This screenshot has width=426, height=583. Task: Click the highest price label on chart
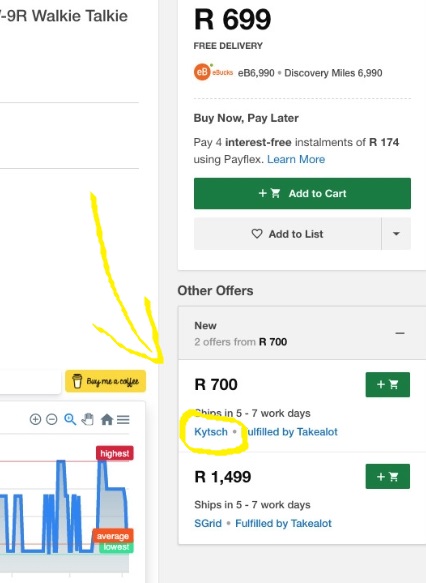click(114, 453)
